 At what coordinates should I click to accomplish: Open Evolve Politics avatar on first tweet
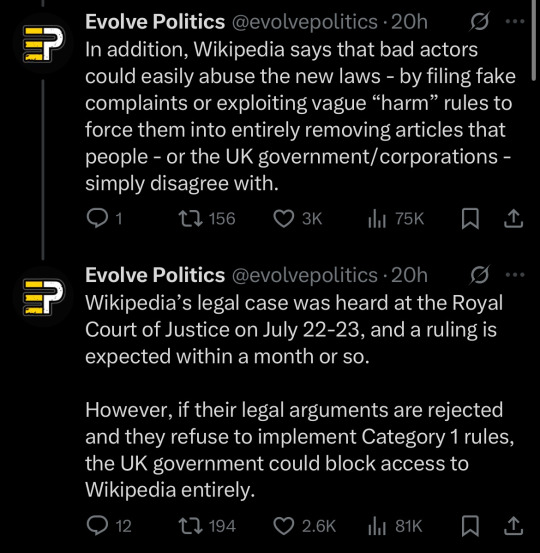[43, 43]
